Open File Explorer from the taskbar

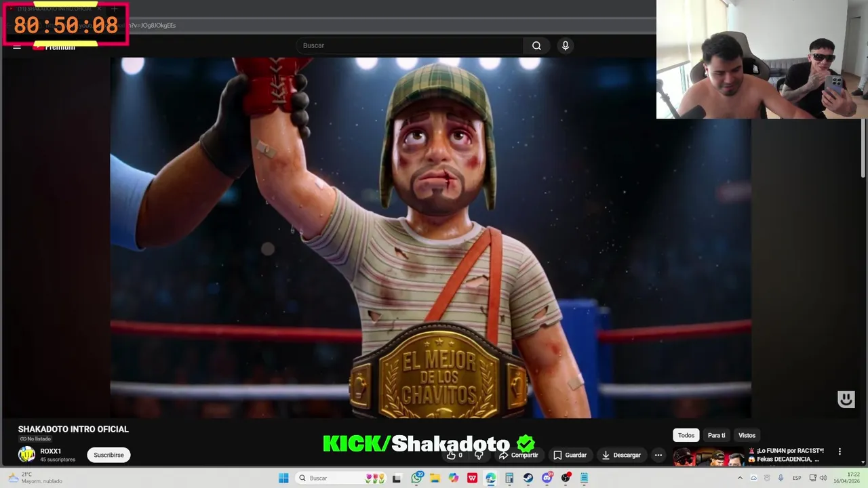pyautogui.click(x=435, y=478)
